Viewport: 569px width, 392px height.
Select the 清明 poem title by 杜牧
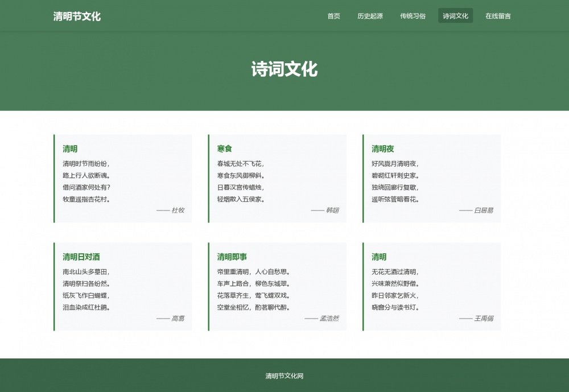70,149
